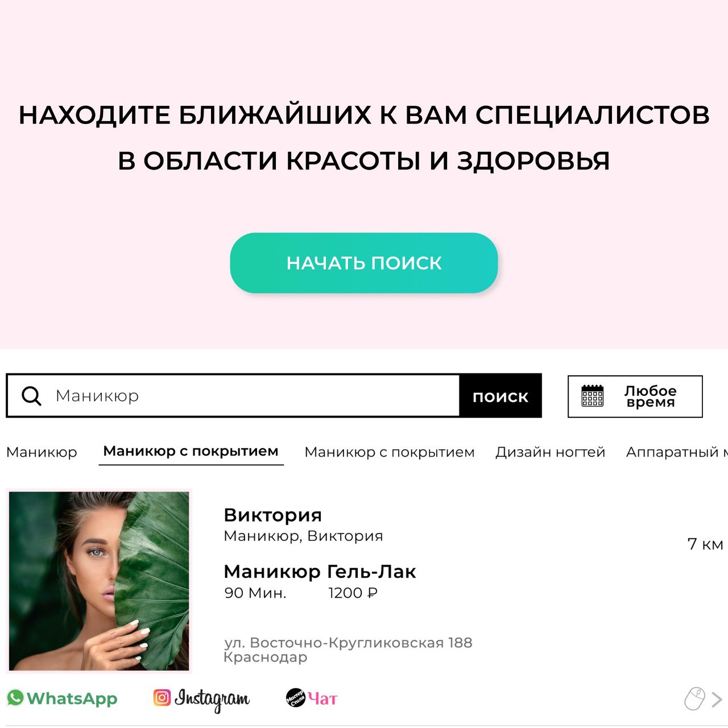Open the Любое время time selector
This screenshot has width=728, height=728.
pyautogui.click(x=635, y=396)
